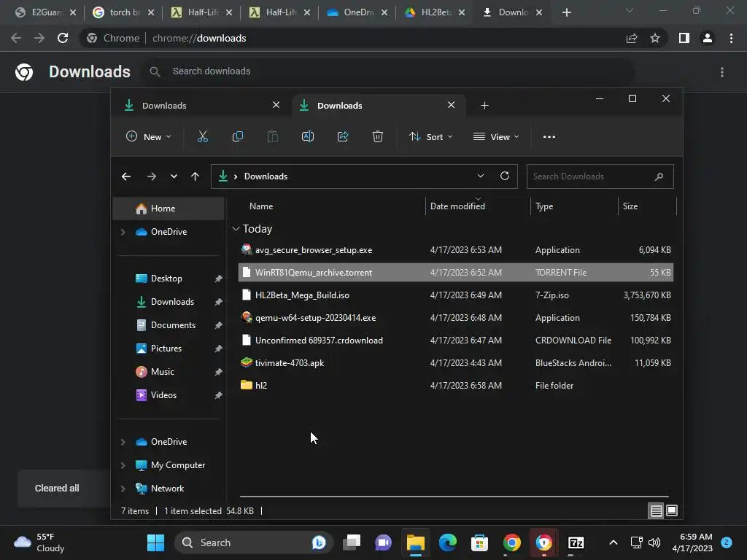Refresh the Downloads folder view
The height and width of the screenshot is (560, 747).
(x=505, y=176)
